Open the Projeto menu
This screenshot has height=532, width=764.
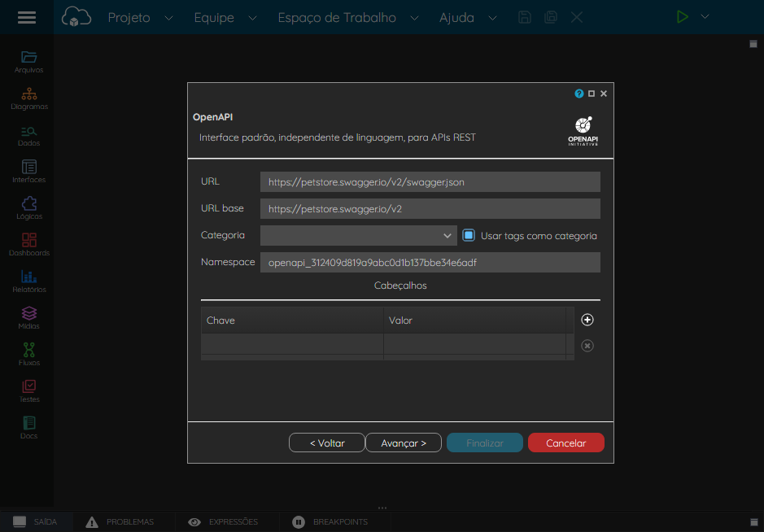click(140, 18)
